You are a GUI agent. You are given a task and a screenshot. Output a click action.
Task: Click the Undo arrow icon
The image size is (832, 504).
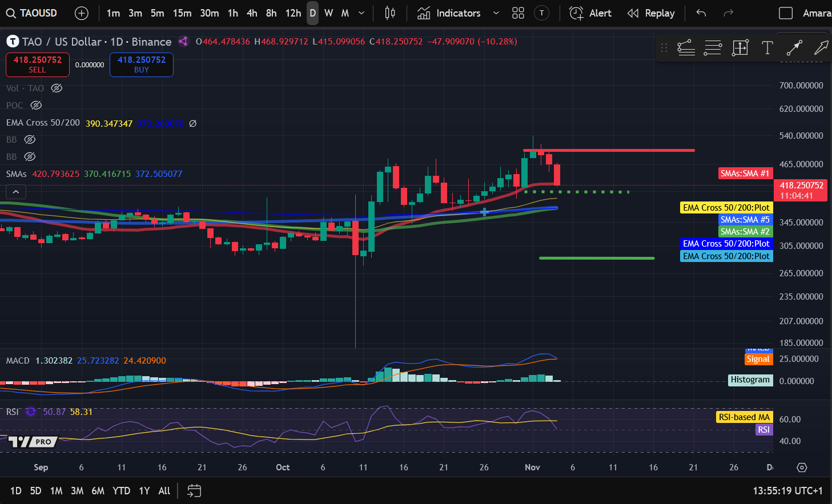click(x=701, y=13)
